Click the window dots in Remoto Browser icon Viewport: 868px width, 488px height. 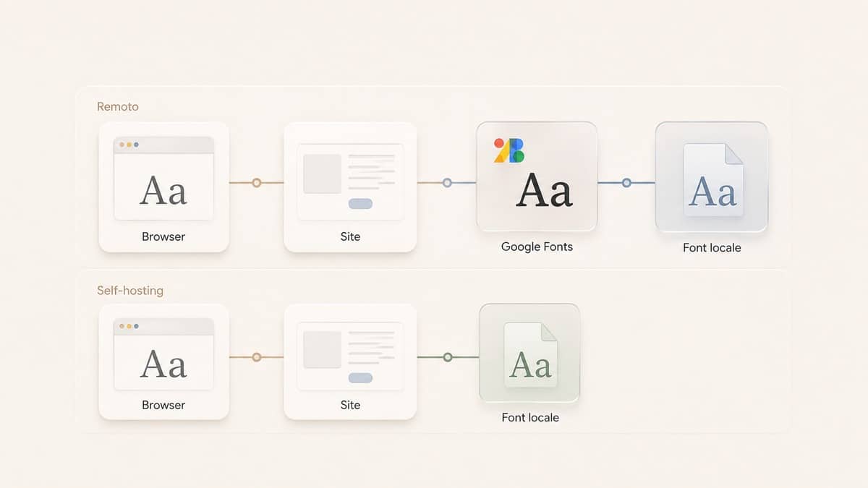pos(129,145)
